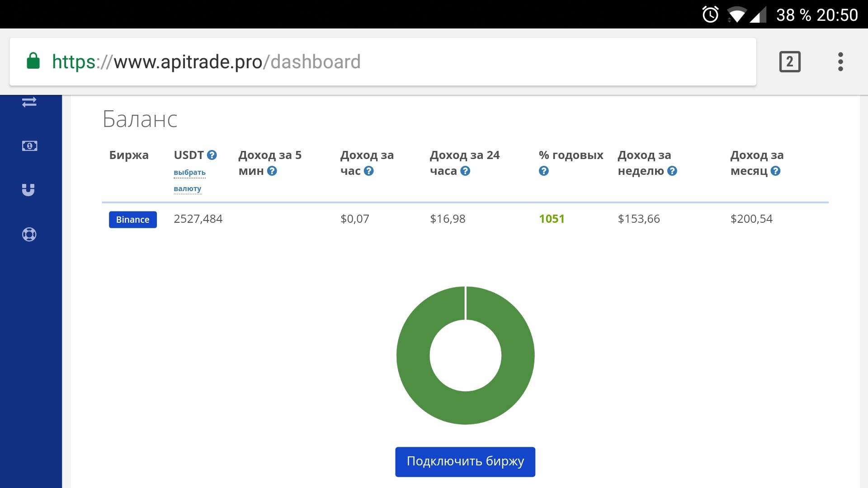This screenshot has height=488, width=868.
Task: Click the 1051 annual percent value
Action: point(552,219)
